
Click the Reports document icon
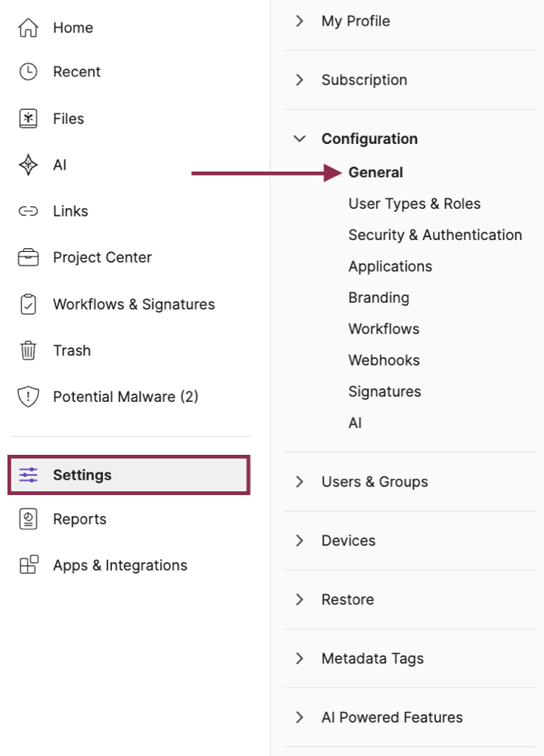(x=28, y=519)
